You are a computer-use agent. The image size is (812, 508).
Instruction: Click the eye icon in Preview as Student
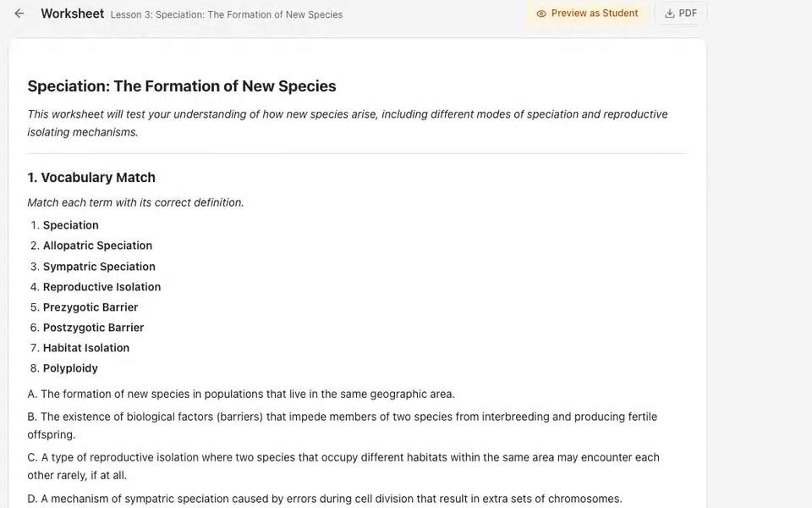541,14
